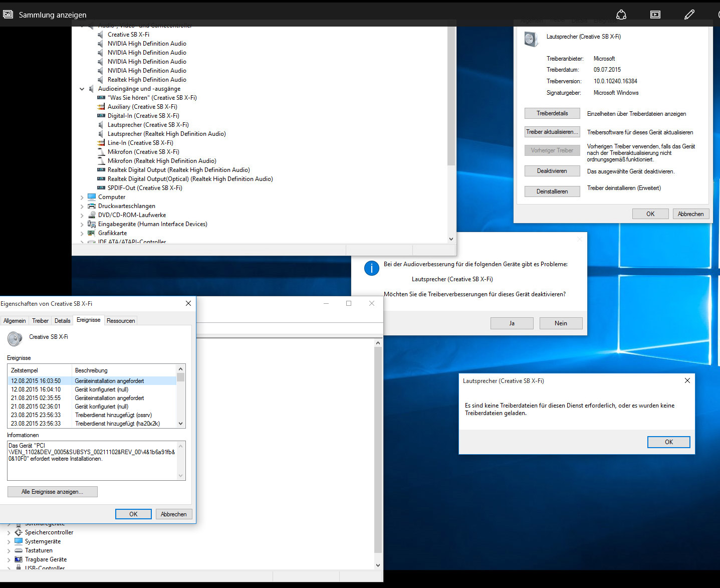Answer Ja in audio enhancement dialog

(512, 323)
